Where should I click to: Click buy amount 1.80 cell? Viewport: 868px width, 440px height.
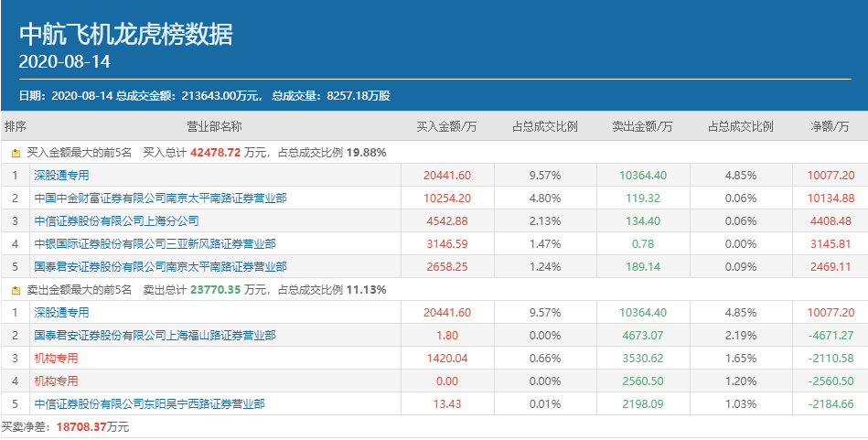(x=447, y=336)
